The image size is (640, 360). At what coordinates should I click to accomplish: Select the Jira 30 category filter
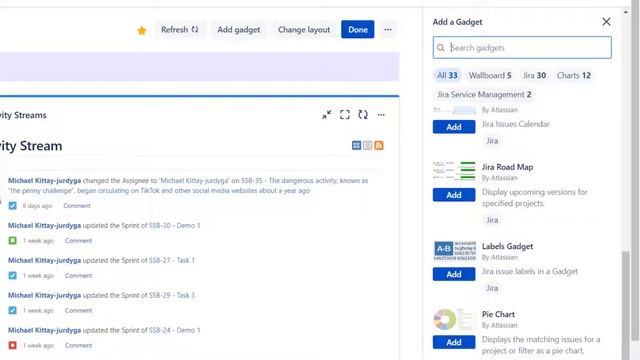pyautogui.click(x=534, y=76)
